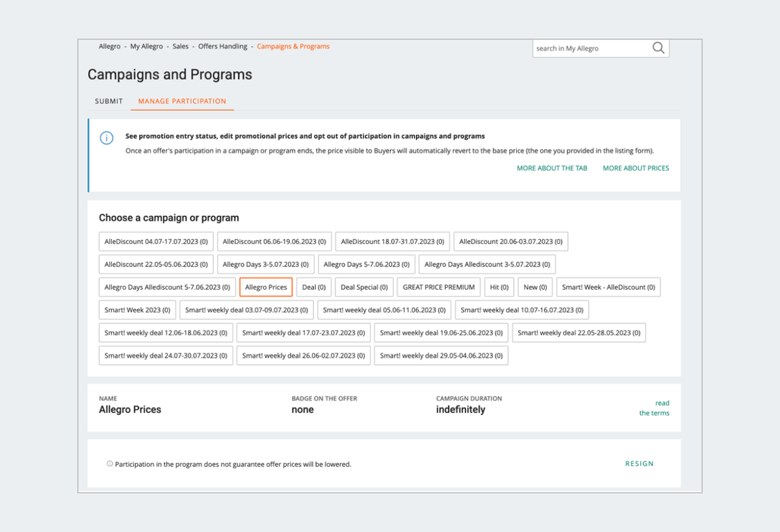The width and height of the screenshot is (780, 532).
Task: Click the badge value 'none'
Action: (x=303, y=410)
